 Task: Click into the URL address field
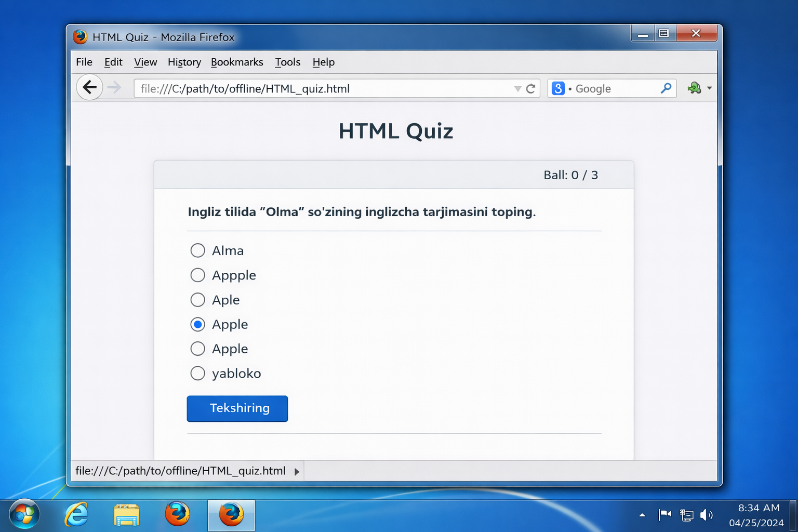tap(322, 89)
